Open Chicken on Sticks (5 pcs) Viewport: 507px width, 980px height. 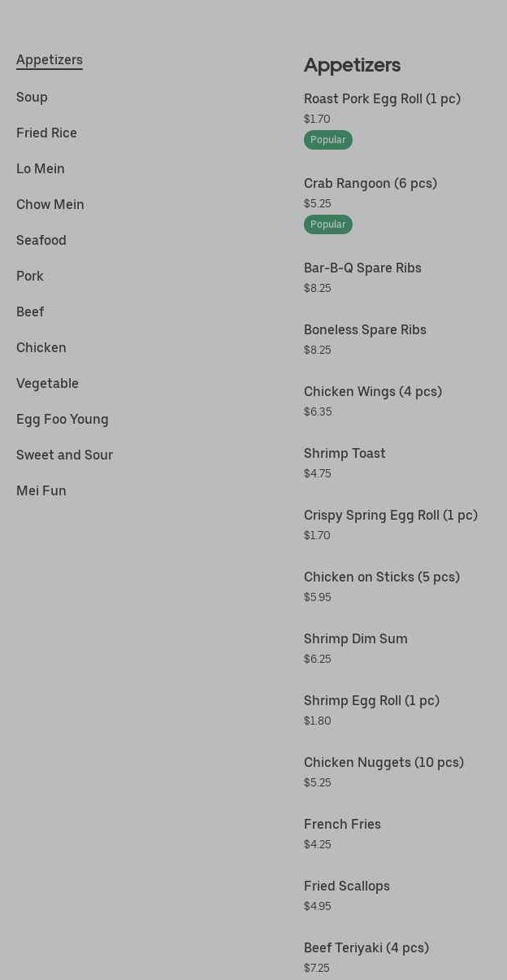click(382, 577)
